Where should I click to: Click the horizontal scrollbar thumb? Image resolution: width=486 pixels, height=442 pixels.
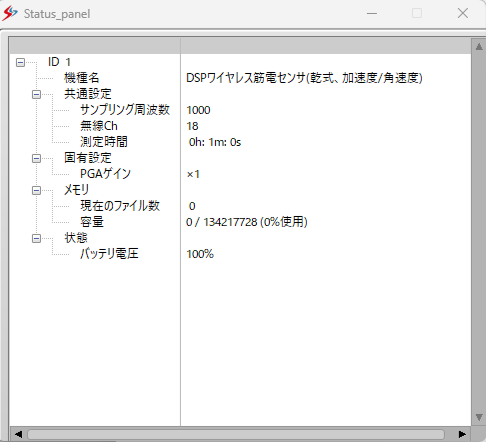(236, 434)
